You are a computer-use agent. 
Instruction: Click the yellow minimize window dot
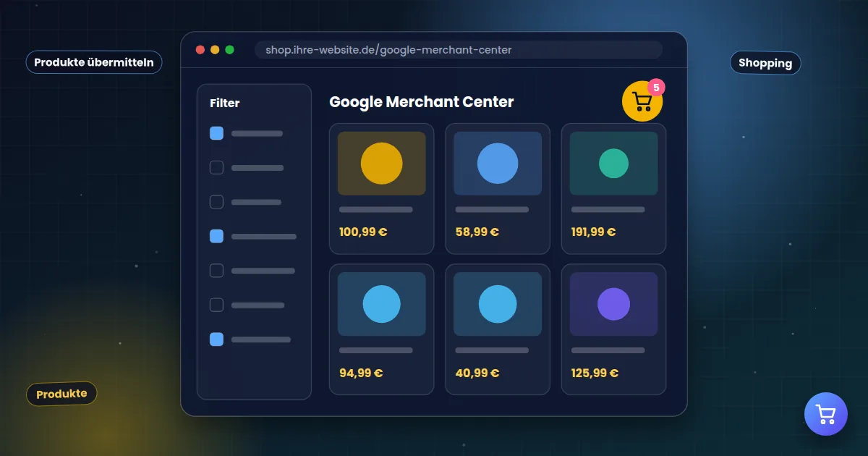pos(215,50)
